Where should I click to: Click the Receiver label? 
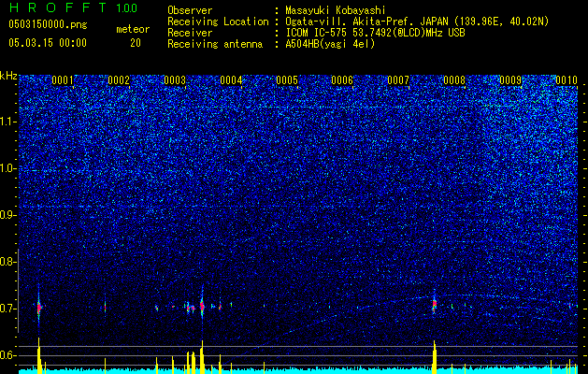(190, 33)
